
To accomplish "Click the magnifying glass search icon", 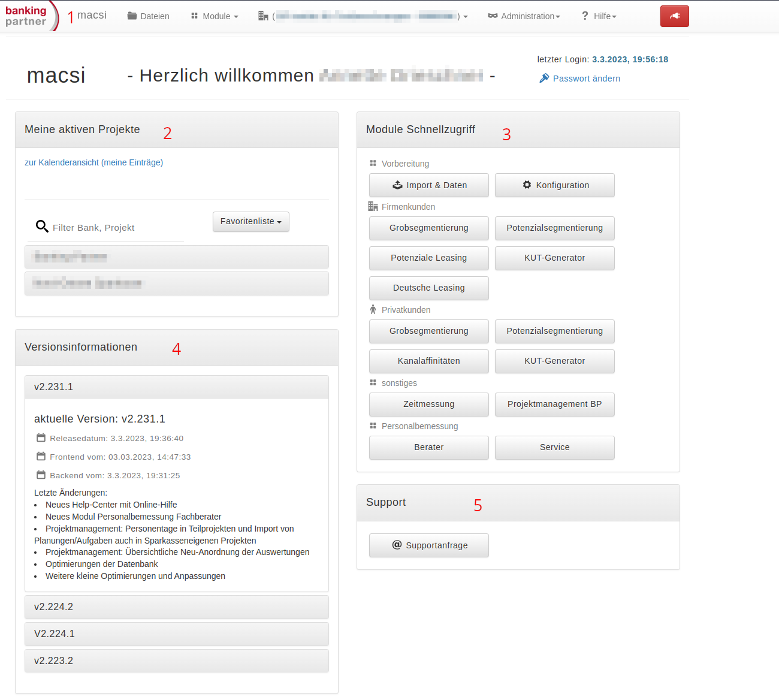I will [x=42, y=227].
